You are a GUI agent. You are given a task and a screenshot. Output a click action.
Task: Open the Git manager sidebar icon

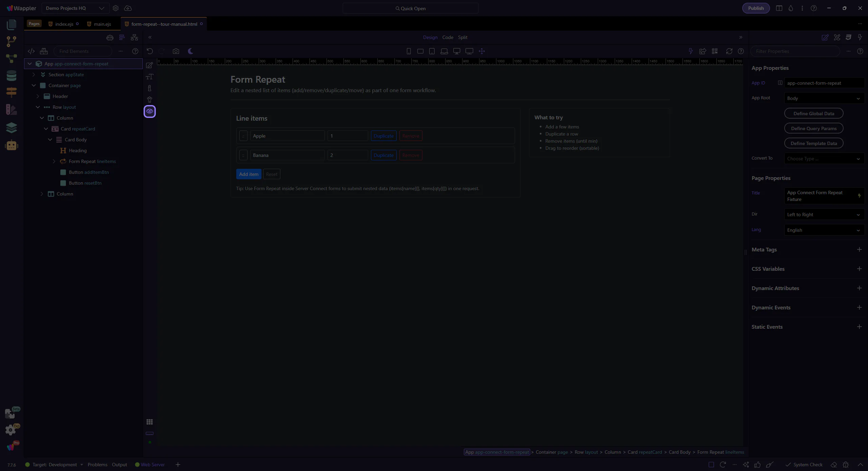click(x=11, y=41)
